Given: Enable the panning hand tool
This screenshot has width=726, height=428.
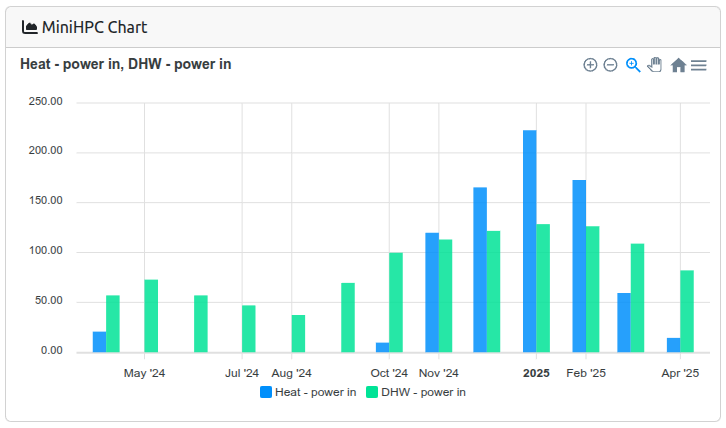Looking at the screenshot, I should point(655,65).
